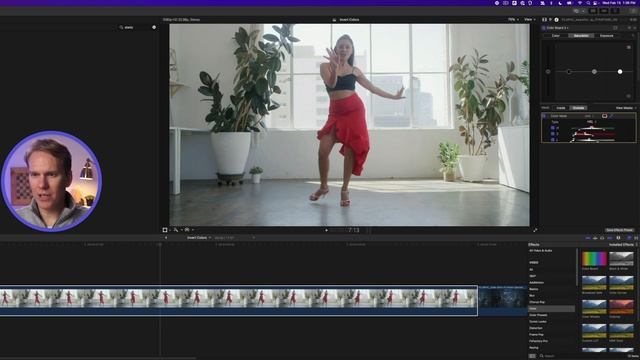Toggle audio skimming in the timeline toolbar
Image resolution: width=640 pixels, height=360 pixels.
pos(595,238)
